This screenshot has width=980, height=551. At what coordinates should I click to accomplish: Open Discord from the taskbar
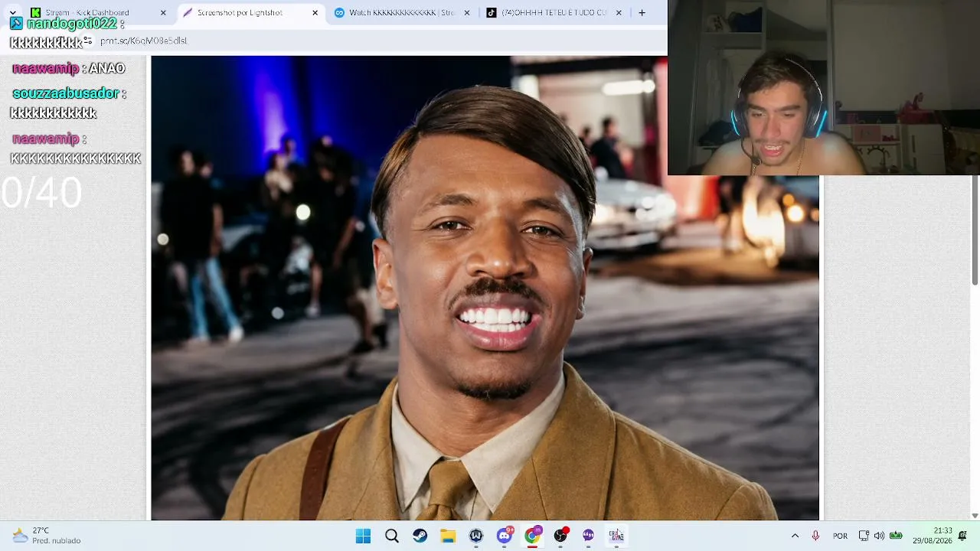[x=505, y=536]
